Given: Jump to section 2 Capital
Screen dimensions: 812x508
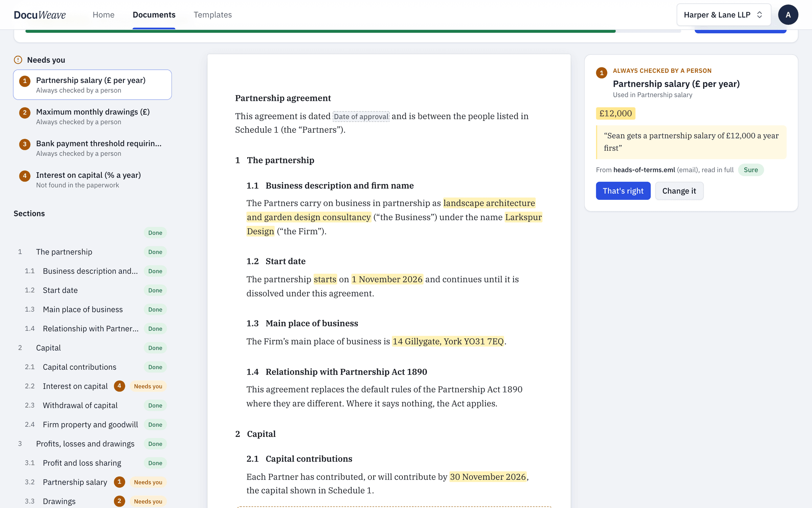Looking at the screenshot, I should 92,348.
